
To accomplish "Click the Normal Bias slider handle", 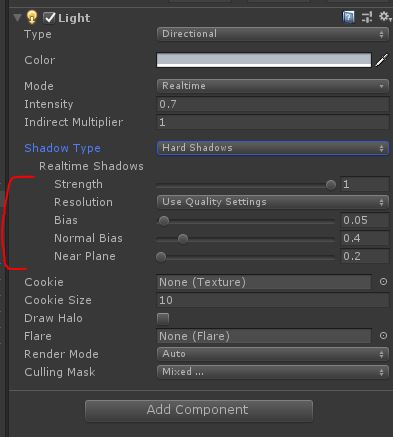I will tap(183, 239).
